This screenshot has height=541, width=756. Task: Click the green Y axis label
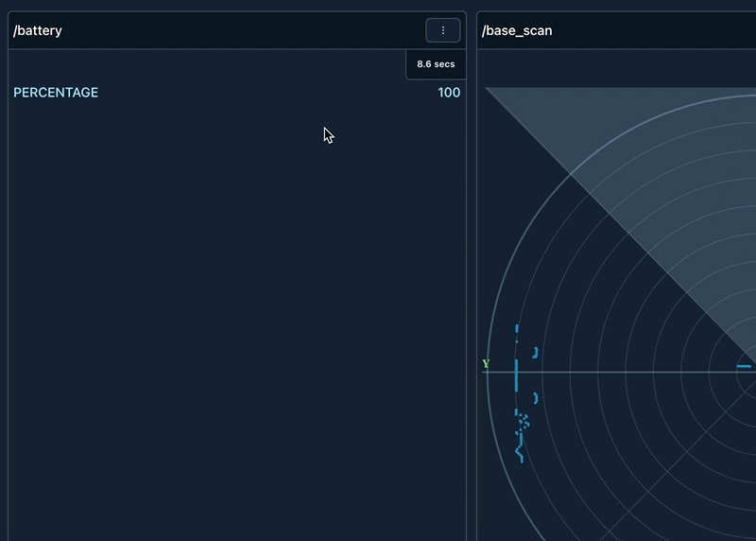(x=486, y=363)
